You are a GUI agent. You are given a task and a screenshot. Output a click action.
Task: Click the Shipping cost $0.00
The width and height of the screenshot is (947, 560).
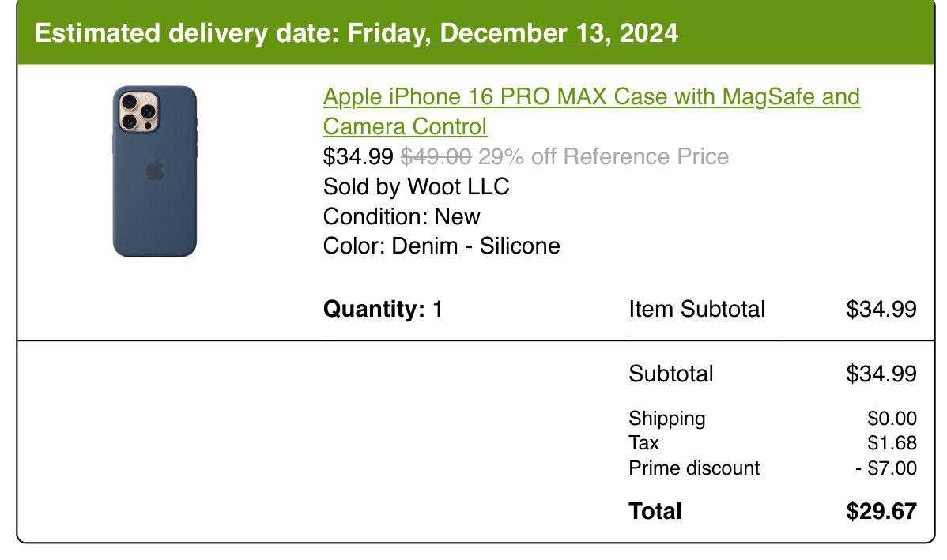pyautogui.click(x=892, y=419)
